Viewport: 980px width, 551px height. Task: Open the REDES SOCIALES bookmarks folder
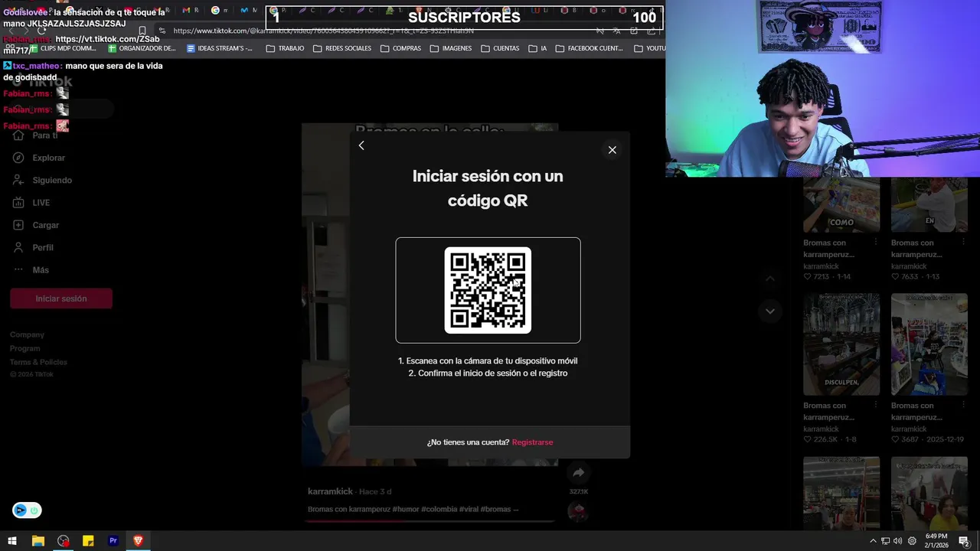[x=341, y=48]
